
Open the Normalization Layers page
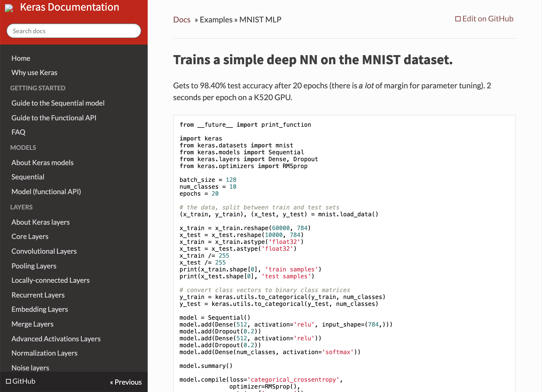[44, 353]
